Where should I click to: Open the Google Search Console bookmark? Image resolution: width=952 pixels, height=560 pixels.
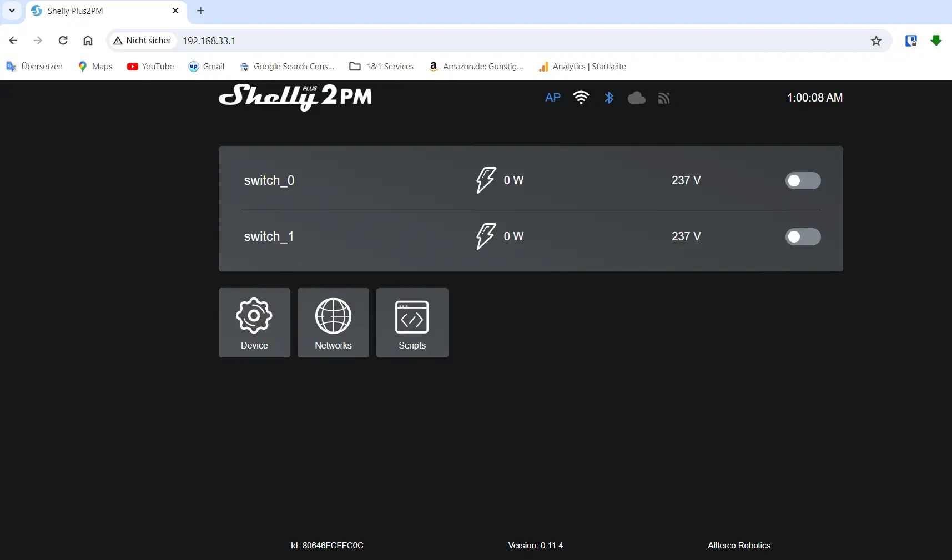[287, 67]
